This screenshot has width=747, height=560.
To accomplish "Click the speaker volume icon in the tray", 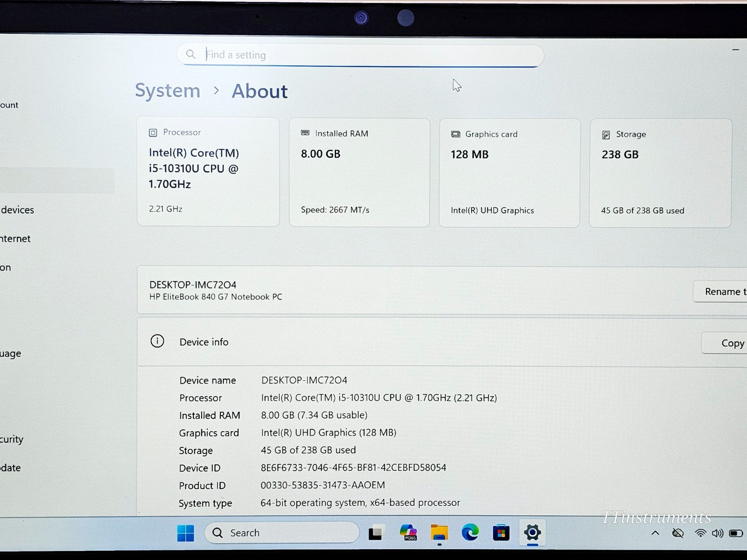I will 718,533.
